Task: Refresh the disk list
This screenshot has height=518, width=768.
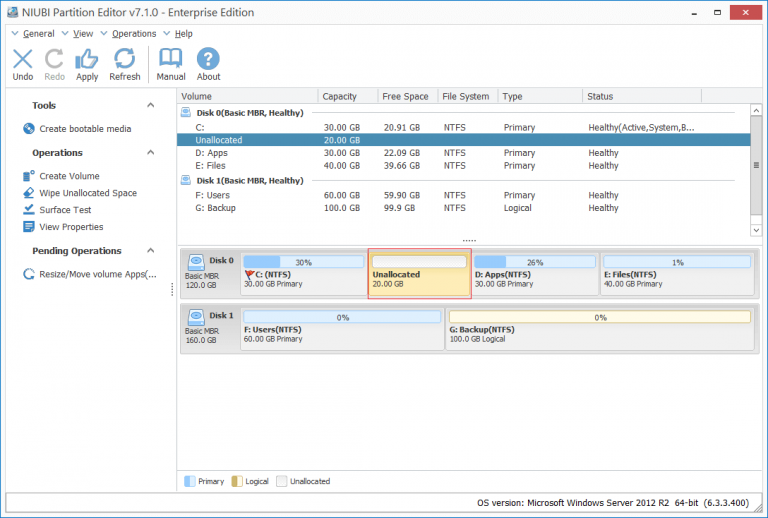Action: (124, 59)
